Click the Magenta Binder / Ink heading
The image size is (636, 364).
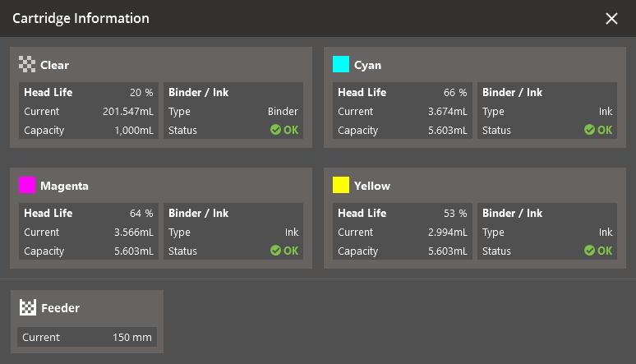(x=198, y=214)
